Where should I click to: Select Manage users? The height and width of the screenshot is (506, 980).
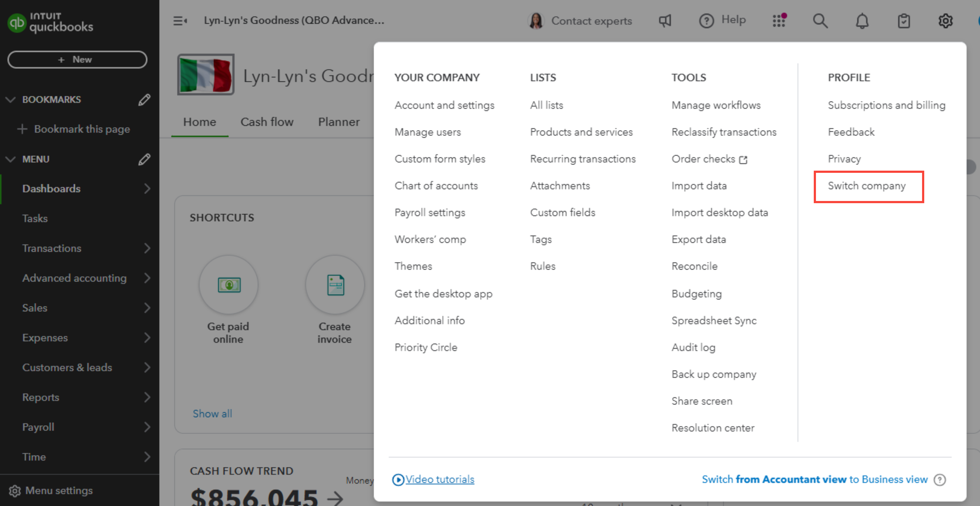(x=428, y=132)
